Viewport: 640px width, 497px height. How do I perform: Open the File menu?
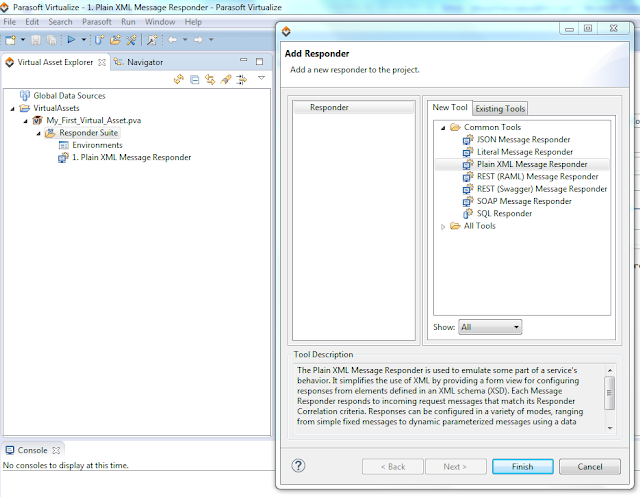9,22
